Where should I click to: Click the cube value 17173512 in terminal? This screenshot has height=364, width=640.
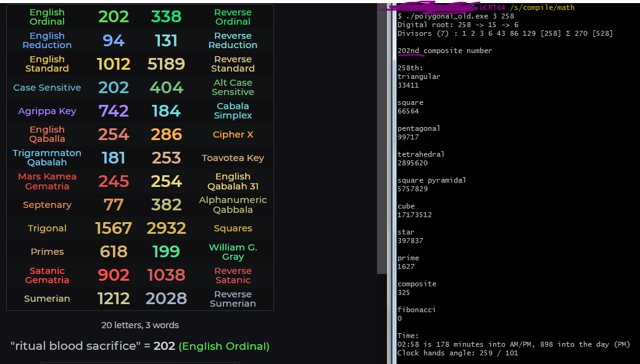414,215
